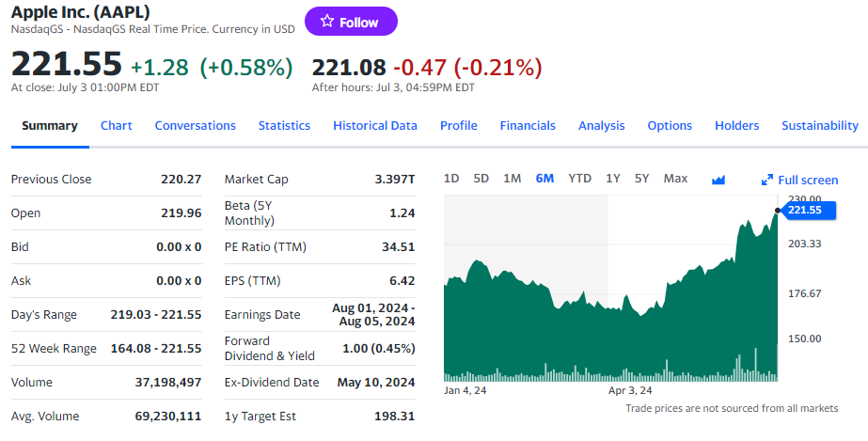Image resolution: width=868 pixels, height=441 pixels.
Task: Follow the Apple Inc. stock
Action: 351,22
